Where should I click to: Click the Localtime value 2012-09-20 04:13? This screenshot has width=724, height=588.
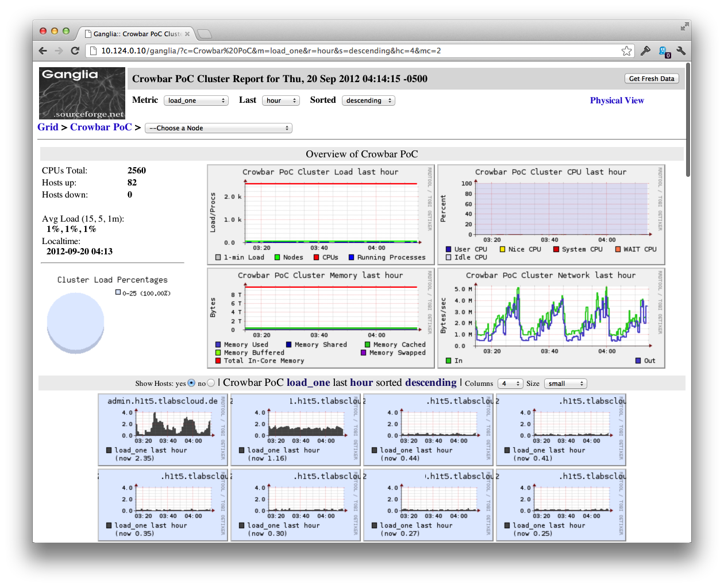click(x=79, y=252)
